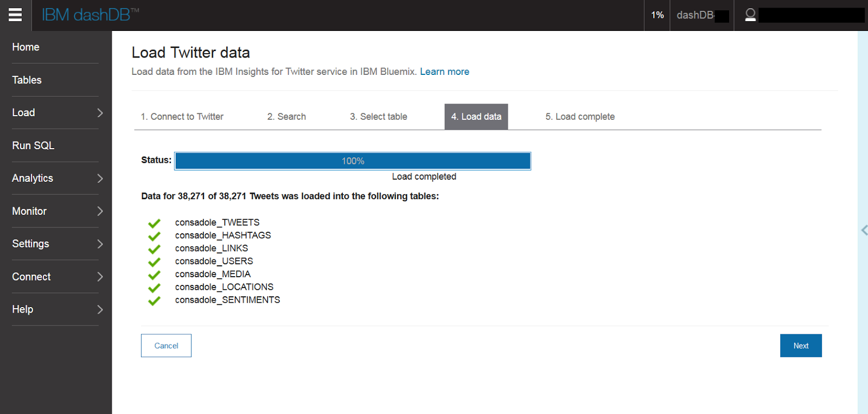
Task: Open Run SQL in sidebar
Action: pos(33,145)
